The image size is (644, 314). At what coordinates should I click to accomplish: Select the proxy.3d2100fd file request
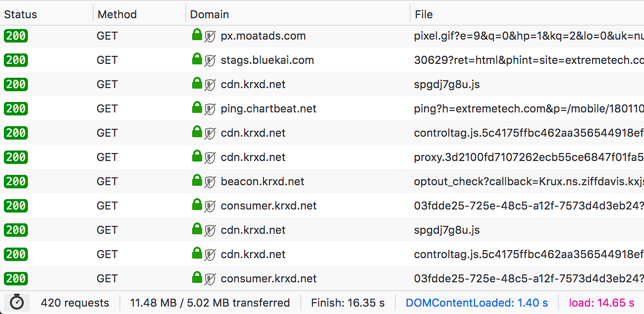pyautogui.click(x=529, y=157)
